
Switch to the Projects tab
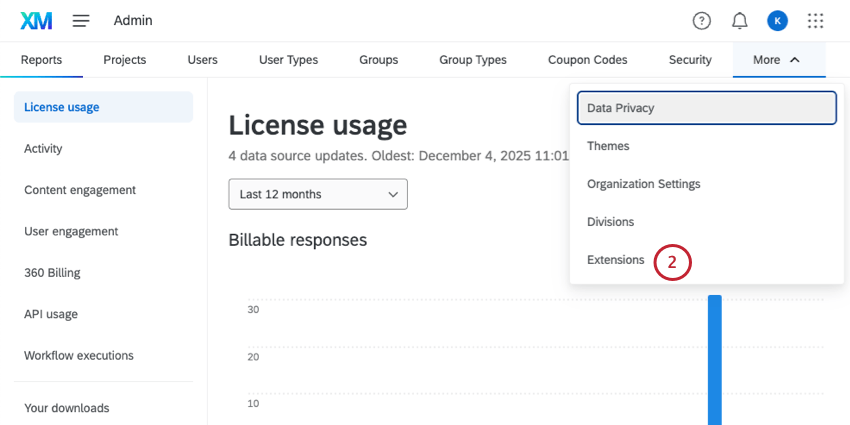tap(124, 60)
